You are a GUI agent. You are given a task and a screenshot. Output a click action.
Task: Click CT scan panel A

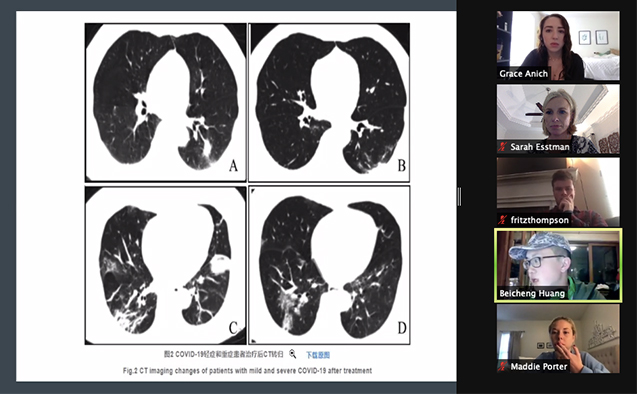click(x=165, y=102)
